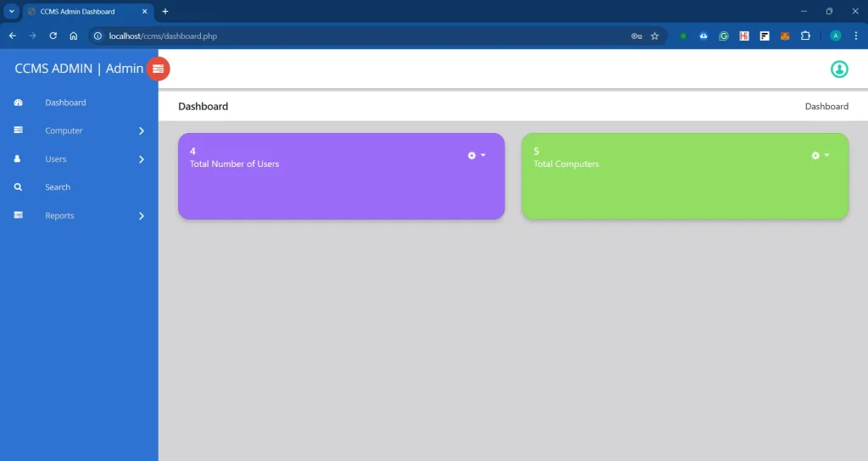Screen dimensions: 868x461
Task: Click the Computer sidebar icon
Action: 19,130
